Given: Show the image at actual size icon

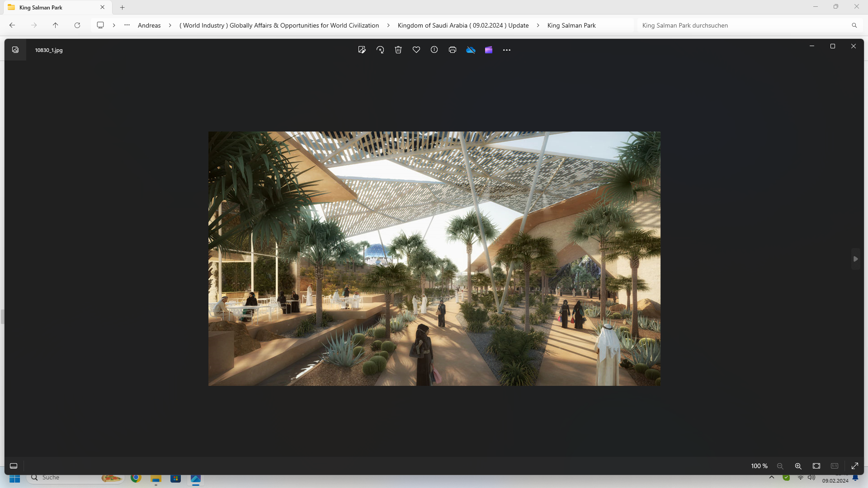Looking at the screenshot, I should (x=835, y=466).
